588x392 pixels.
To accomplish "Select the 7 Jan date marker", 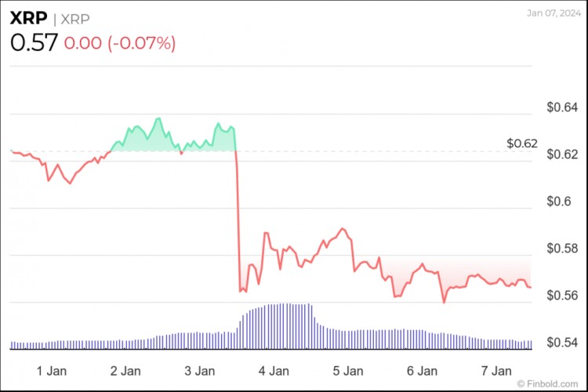I will point(496,370).
